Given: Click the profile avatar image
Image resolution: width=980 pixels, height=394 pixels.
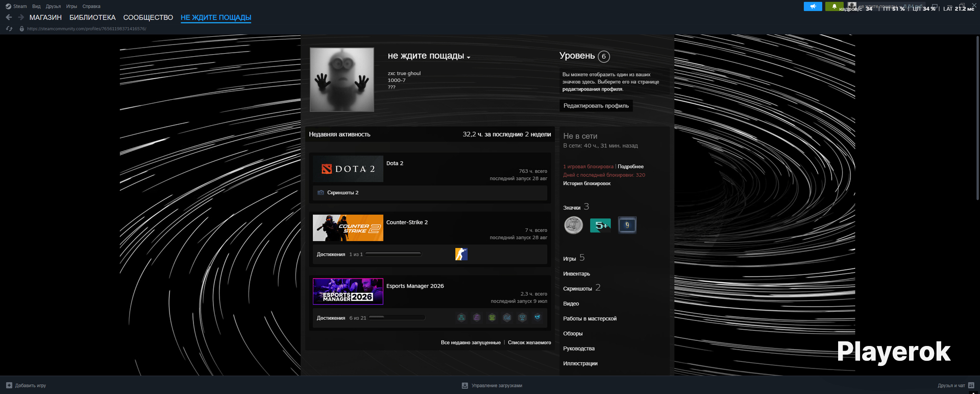Looking at the screenshot, I should pyautogui.click(x=342, y=80).
